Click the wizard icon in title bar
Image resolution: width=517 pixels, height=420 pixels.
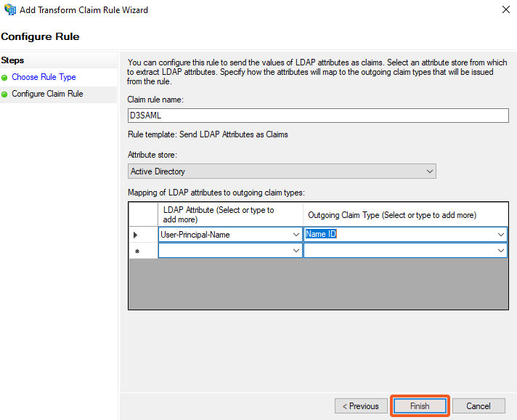click(9, 10)
